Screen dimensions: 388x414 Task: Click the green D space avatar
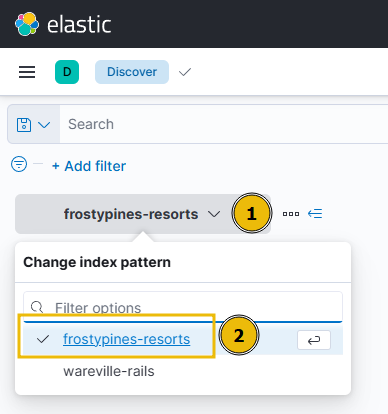coord(67,72)
